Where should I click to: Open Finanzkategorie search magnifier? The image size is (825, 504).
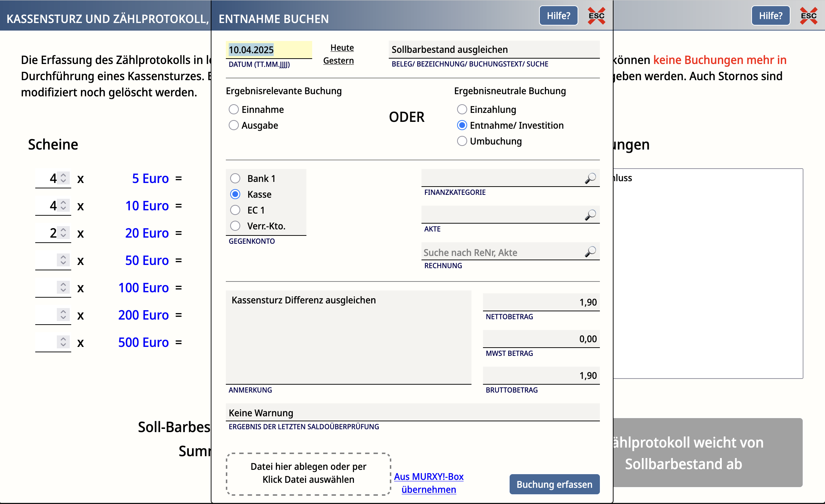pos(590,178)
